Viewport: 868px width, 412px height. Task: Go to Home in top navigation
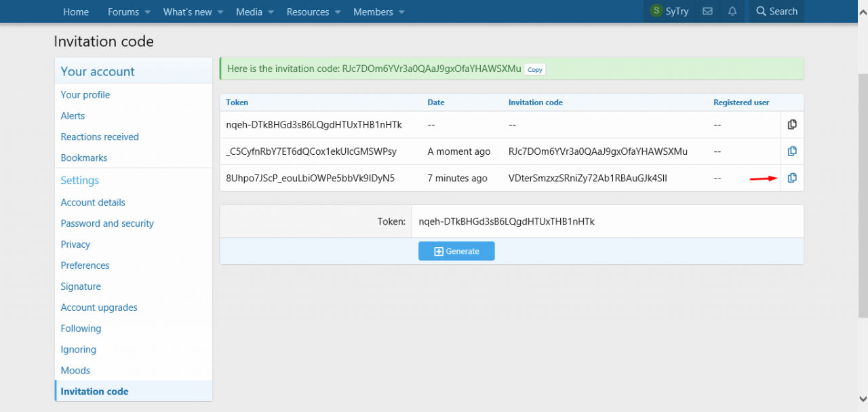(x=76, y=12)
